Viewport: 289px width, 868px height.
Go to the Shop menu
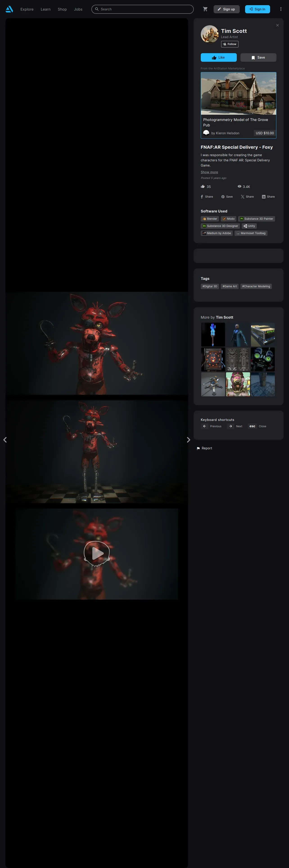[62, 9]
